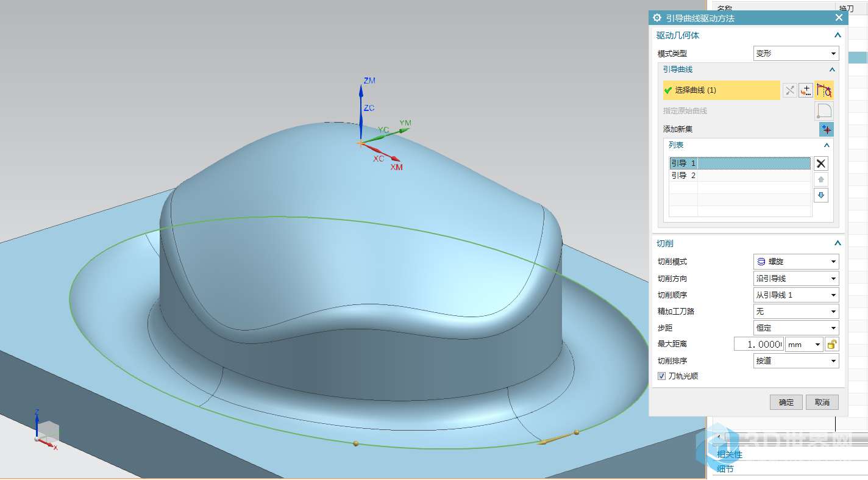This screenshot has width=868, height=480.
Task: Click the dialog settings gear icon
Action: [x=657, y=18]
